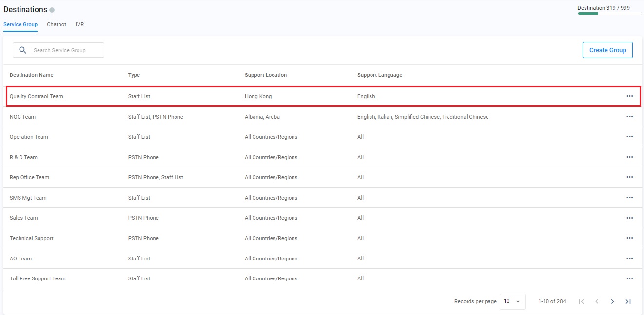Click the Search Service Group field
Viewport: 644px width, 315px height.
point(66,50)
